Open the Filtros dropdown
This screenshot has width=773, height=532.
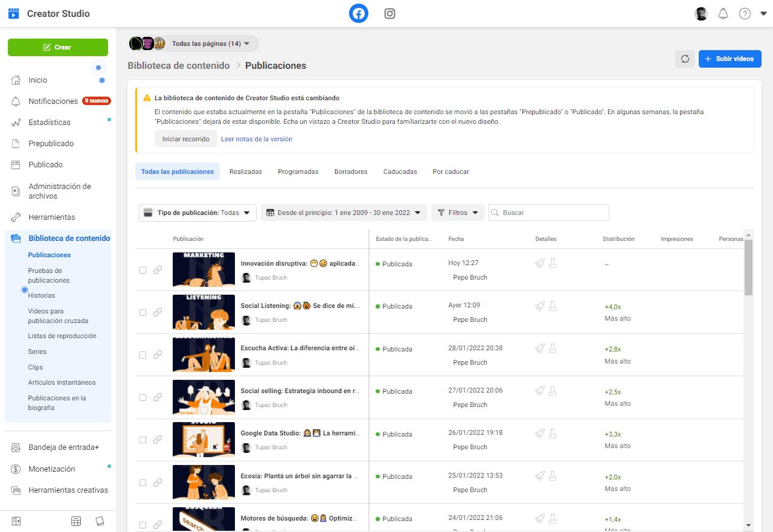[457, 213]
